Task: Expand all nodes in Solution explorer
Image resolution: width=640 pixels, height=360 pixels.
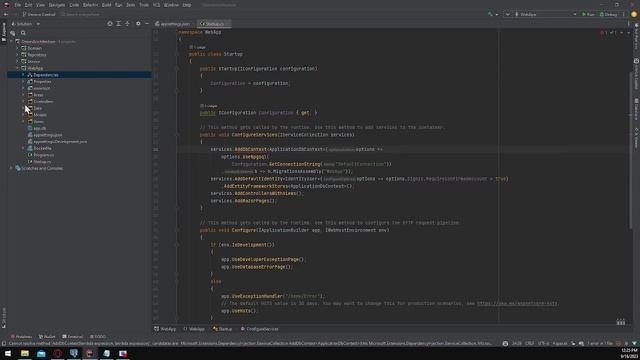Action: click(118, 24)
